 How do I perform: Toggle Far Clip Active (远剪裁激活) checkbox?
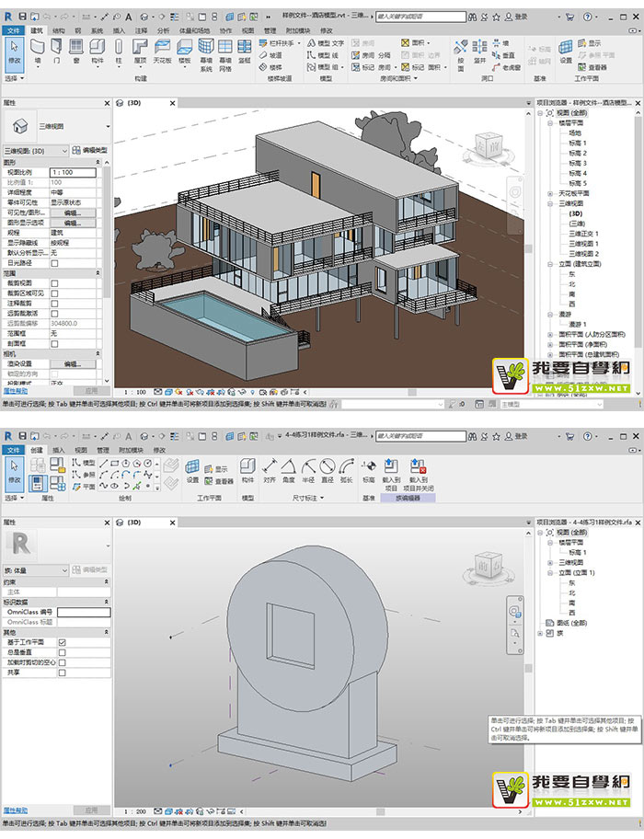point(54,314)
